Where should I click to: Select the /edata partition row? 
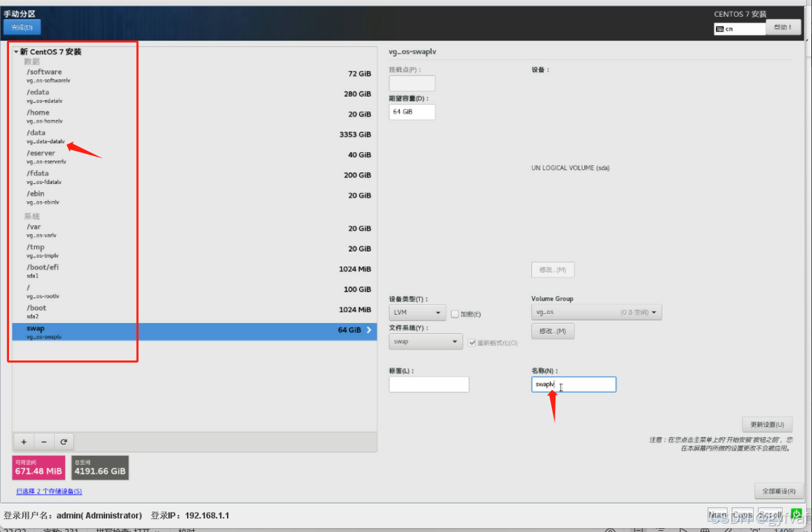tap(194, 95)
